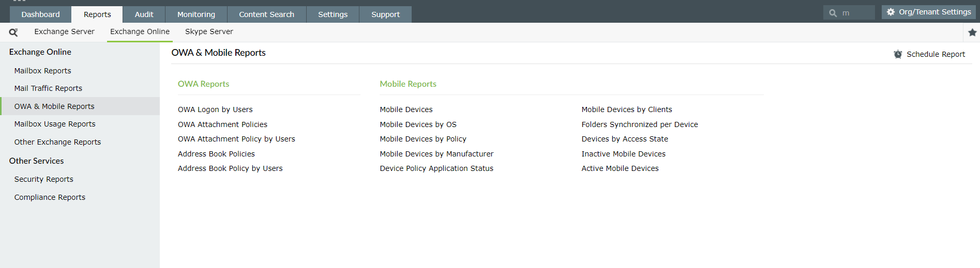This screenshot has width=980, height=268.
Task: Click the magnifier icon in top search box
Action: click(x=833, y=13)
